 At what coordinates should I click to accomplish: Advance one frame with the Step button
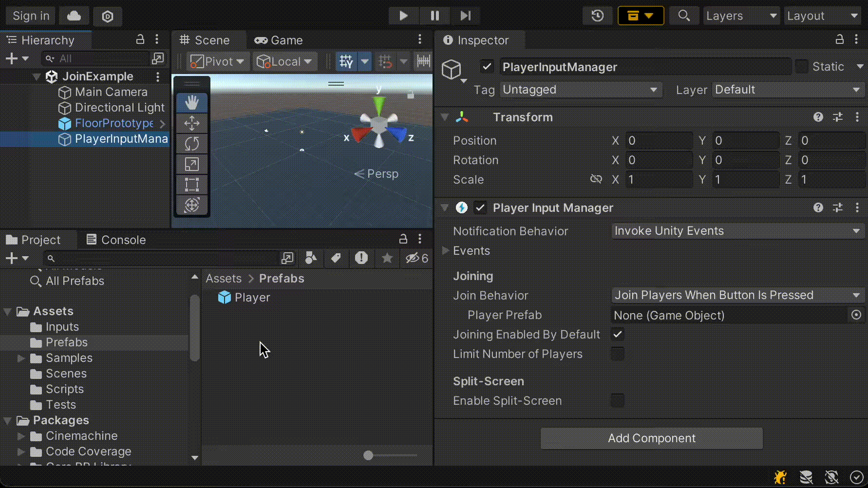(x=465, y=16)
